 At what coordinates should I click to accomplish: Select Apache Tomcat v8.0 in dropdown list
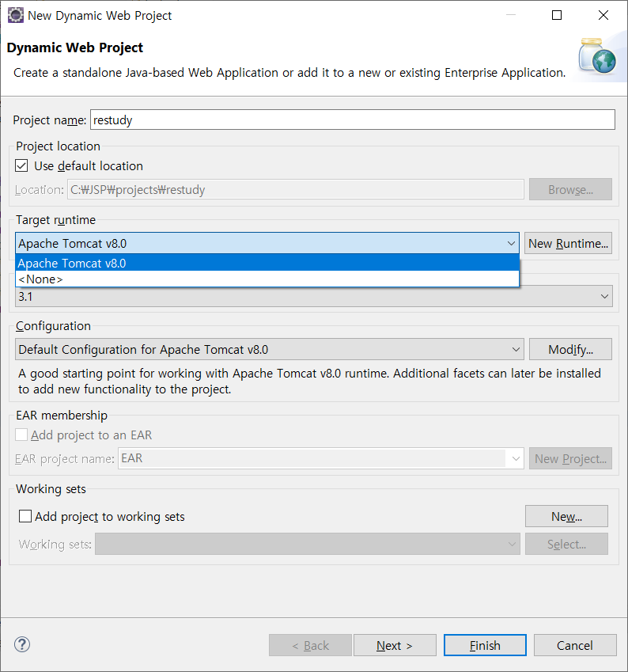(x=267, y=263)
